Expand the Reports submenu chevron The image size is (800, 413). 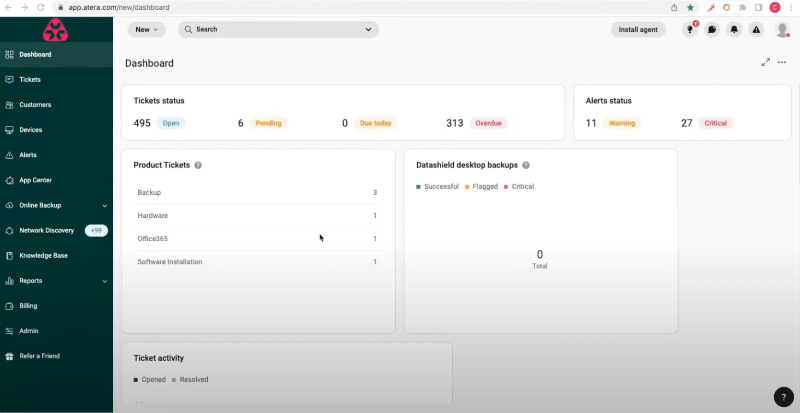(105, 281)
